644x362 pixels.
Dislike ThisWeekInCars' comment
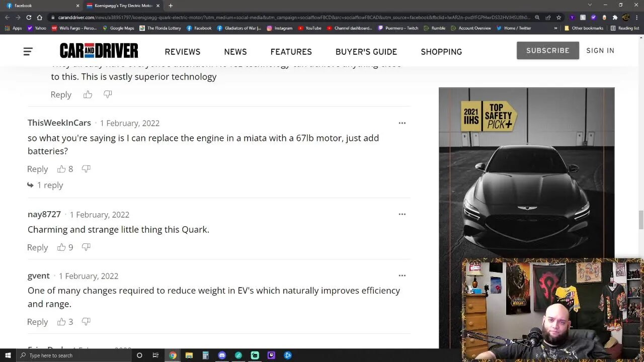(x=86, y=169)
